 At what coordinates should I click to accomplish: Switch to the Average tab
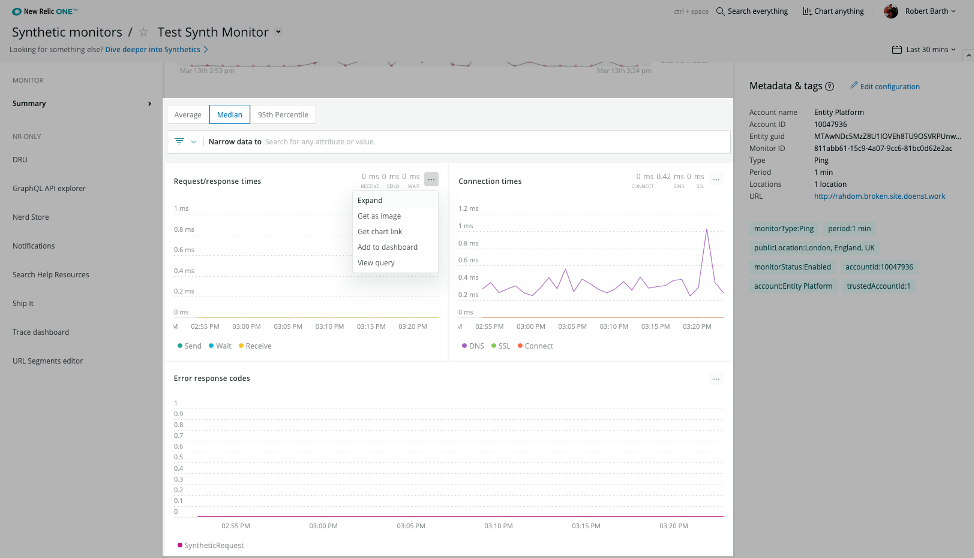click(188, 115)
